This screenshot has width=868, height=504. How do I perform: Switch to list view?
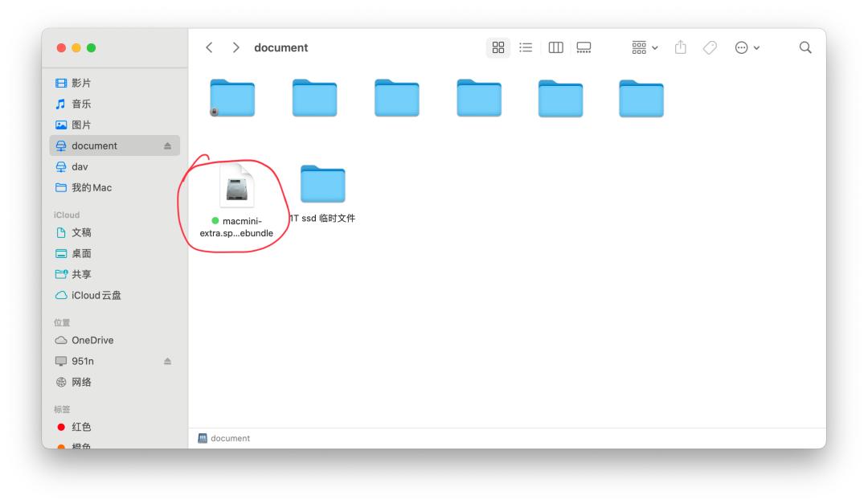tap(526, 47)
